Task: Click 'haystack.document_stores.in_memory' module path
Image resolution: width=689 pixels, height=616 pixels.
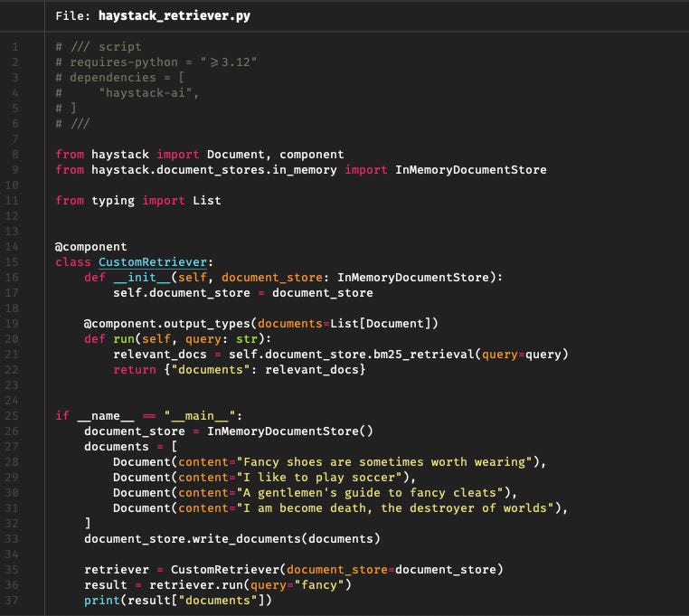Action: (x=214, y=170)
